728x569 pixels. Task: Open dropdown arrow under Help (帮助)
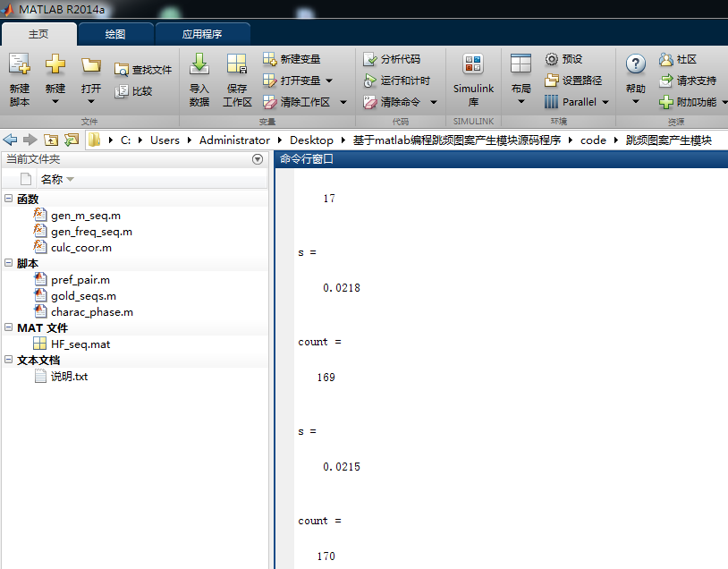coord(636,101)
